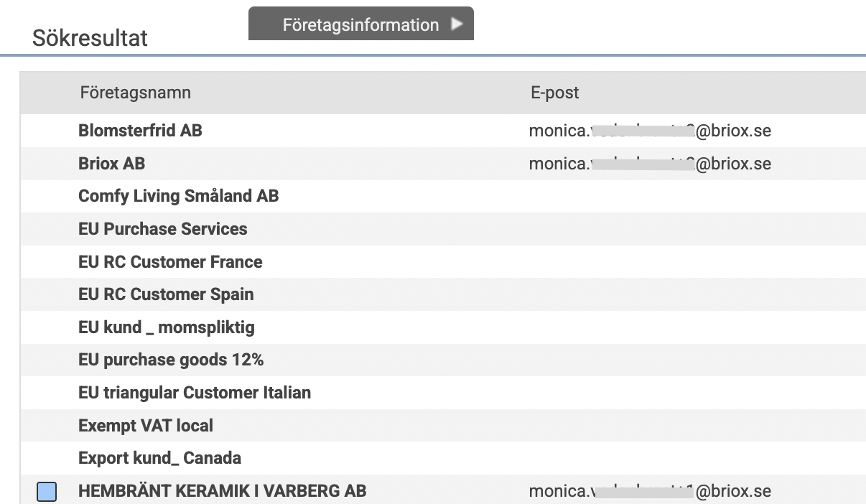Viewport: 866px width, 504px height.
Task: Choose EU Purchase Services company
Action: coord(162,229)
